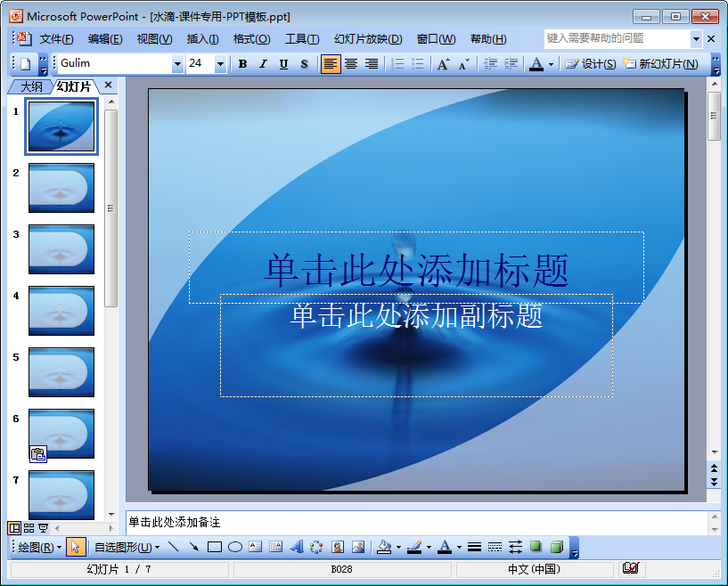Screen dimensions: 728x586
Task: Switch to Slide Sorter view icon
Action: (29, 528)
